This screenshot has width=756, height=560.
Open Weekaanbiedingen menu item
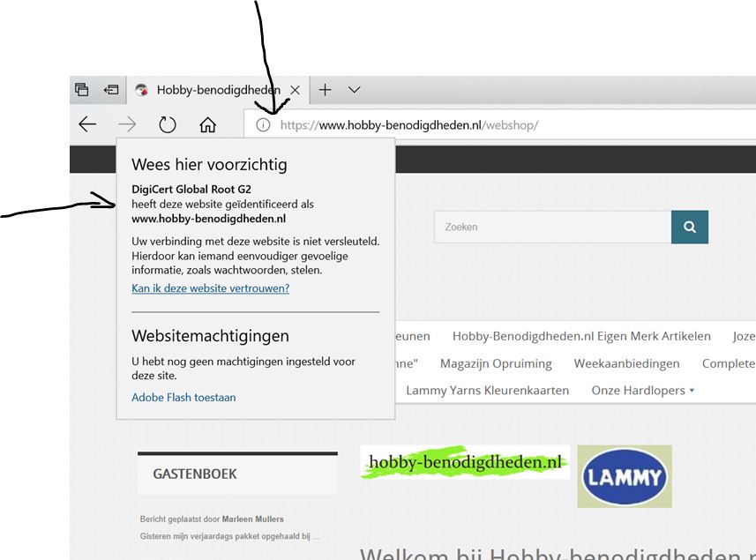[x=627, y=364]
